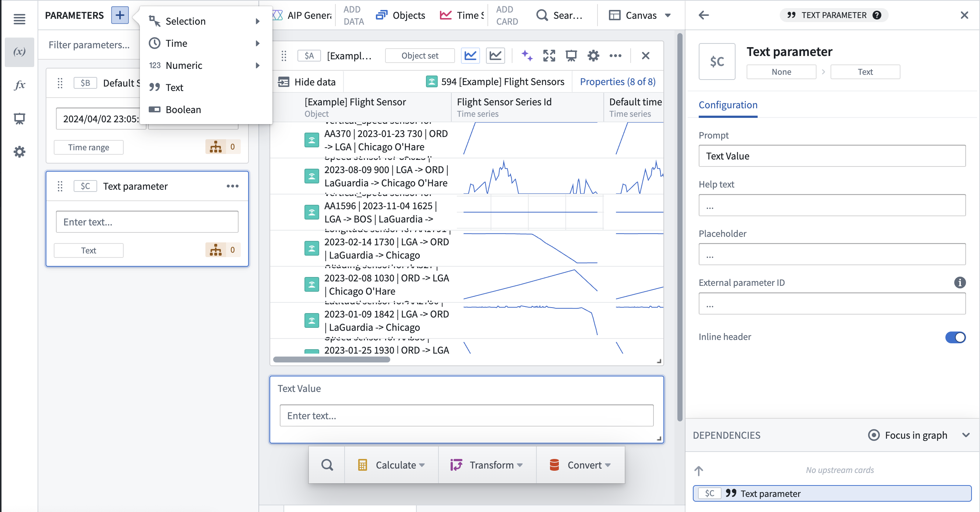980x512 pixels.
Task: Collapse the Dependencies section chevron
Action: pos(966,435)
